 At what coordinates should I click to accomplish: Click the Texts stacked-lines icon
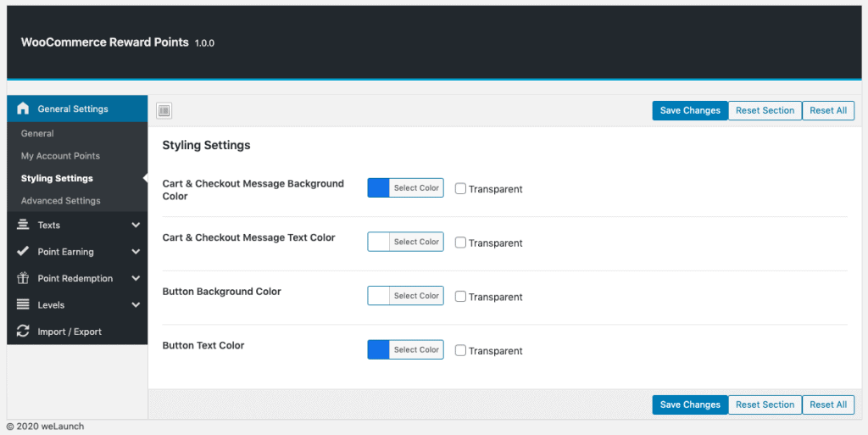23,225
